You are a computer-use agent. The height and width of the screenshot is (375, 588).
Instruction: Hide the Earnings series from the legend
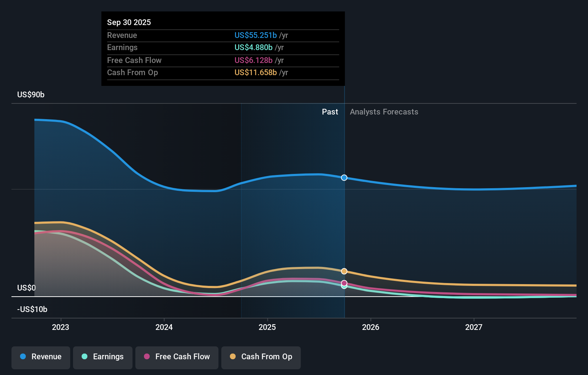(x=102, y=357)
